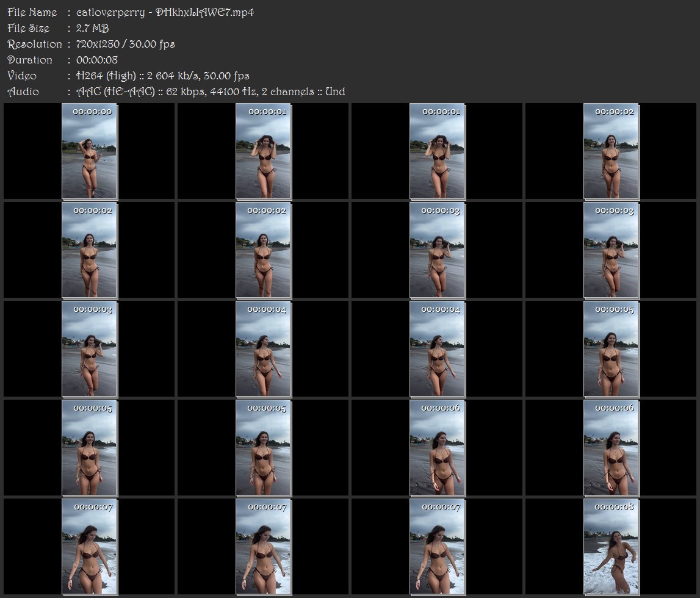Click the file name 'catloverperry - DHkhxLIAWE7.mp4'
The width and height of the screenshot is (700, 598).
click(x=165, y=12)
